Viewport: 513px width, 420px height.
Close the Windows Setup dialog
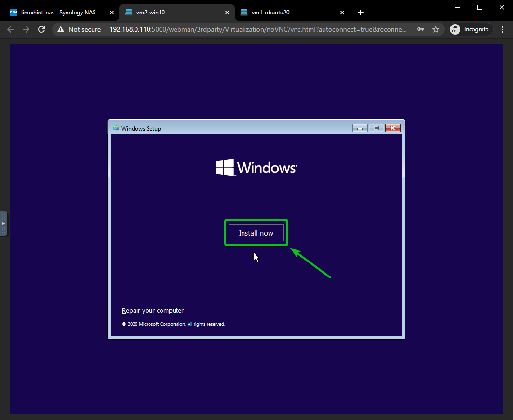(x=393, y=128)
